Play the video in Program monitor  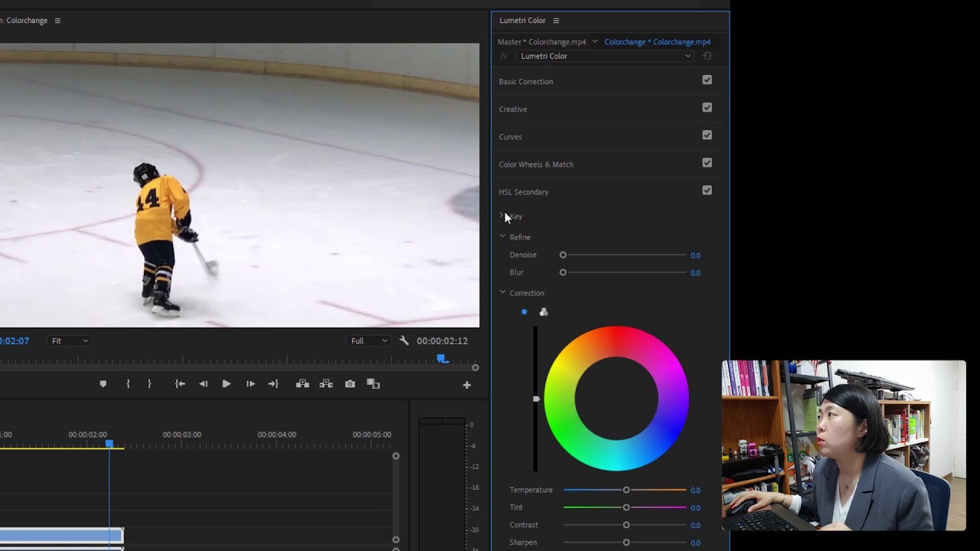pos(227,384)
